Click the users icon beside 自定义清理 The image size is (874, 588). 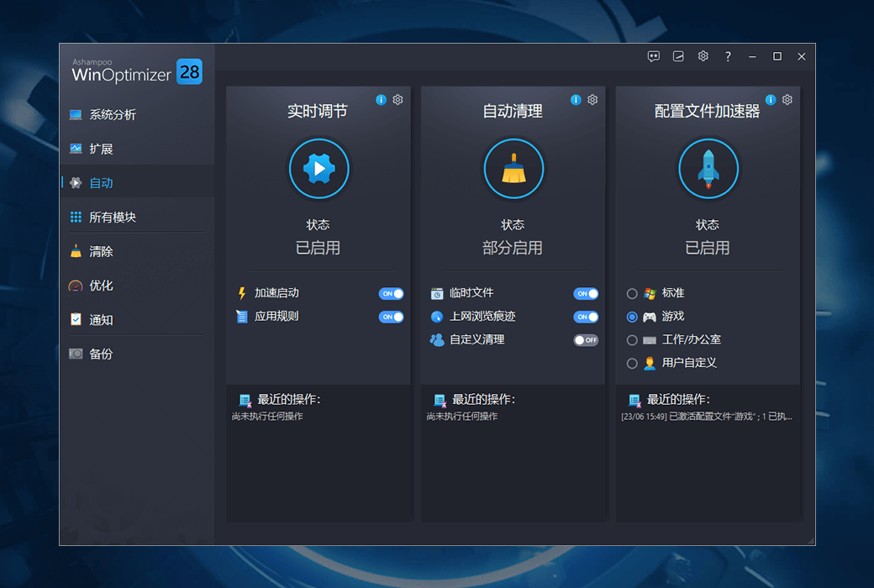click(x=437, y=339)
